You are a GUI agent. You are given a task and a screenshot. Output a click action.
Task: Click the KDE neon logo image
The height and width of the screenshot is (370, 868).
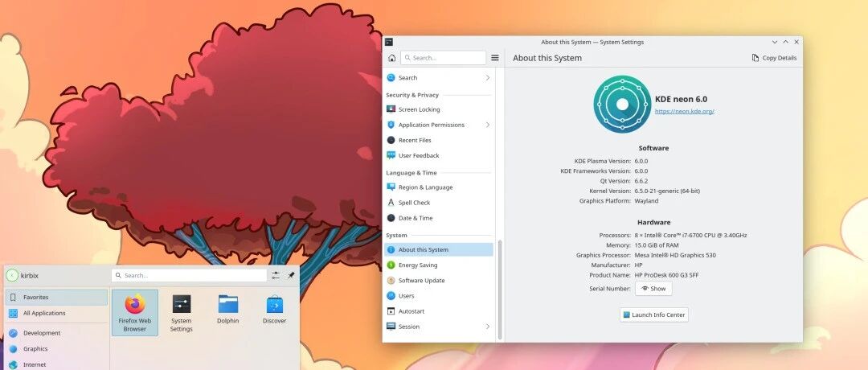tap(622, 104)
